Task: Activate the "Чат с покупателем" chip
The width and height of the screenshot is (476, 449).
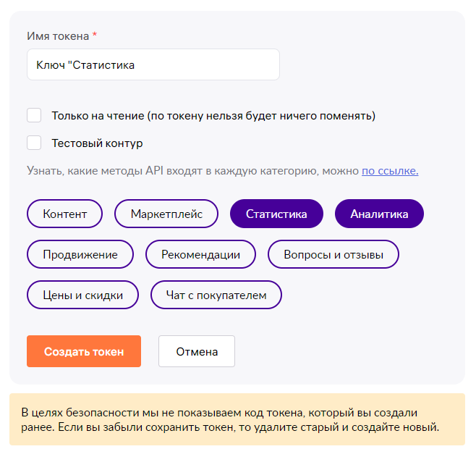Action: (x=216, y=295)
